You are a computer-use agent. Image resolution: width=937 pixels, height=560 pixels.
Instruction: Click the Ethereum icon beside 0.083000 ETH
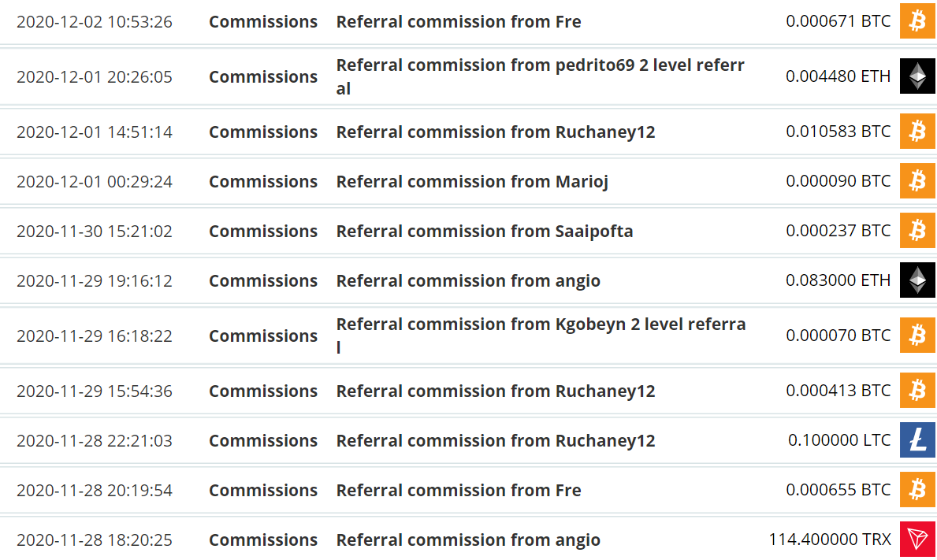tap(917, 280)
